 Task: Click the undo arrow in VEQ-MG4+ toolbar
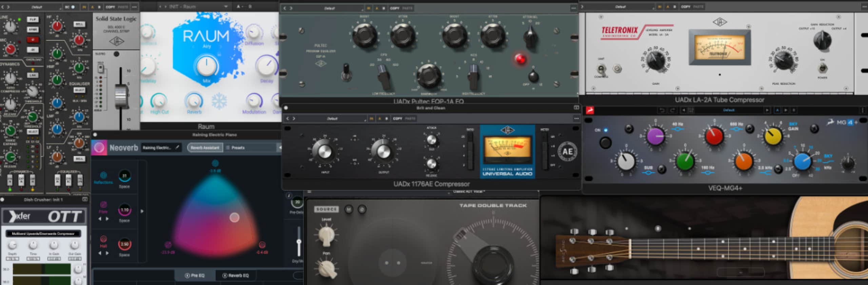click(x=661, y=110)
